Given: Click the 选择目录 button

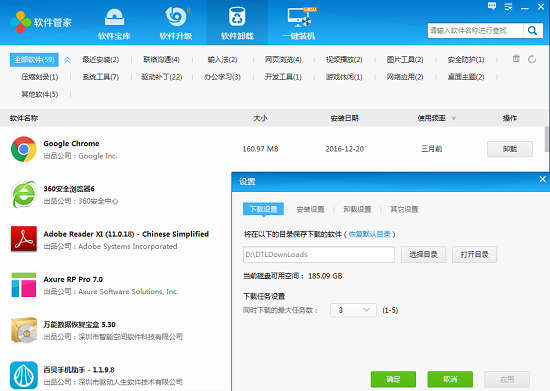Looking at the screenshot, I should (x=423, y=255).
